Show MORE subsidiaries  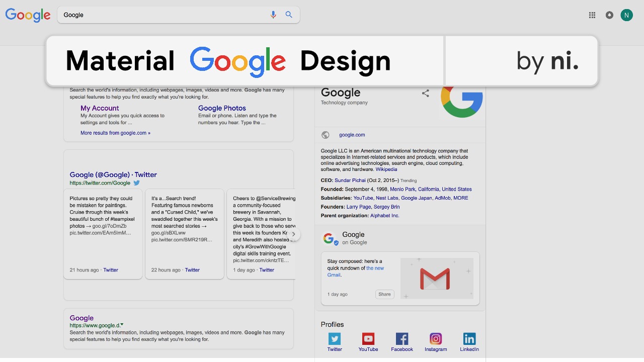pyautogui.click(x=461, y=198)
